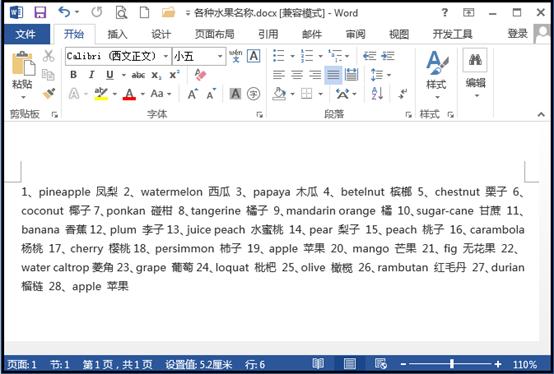
Task: Click the Shading paint bucket icon
Action: tap(279, 94)
